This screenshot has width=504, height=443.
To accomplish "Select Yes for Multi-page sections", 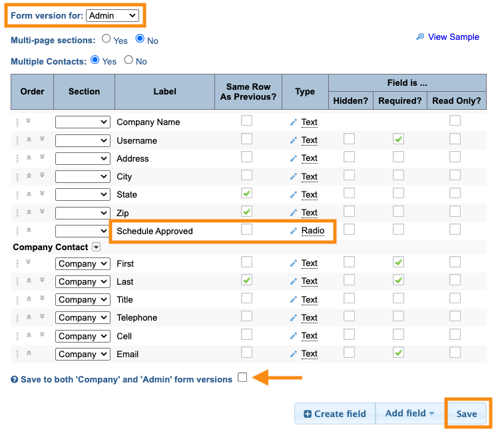I will (x=107, y=39).
